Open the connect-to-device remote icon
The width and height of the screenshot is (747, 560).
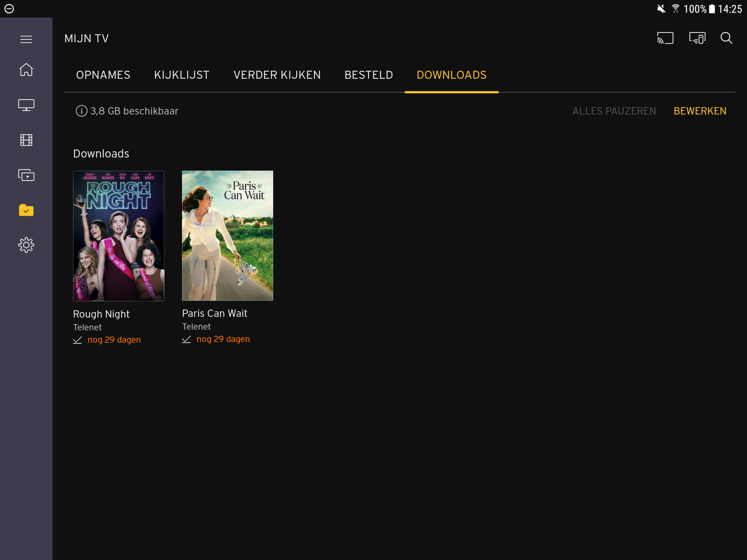(x=697, y=38)
